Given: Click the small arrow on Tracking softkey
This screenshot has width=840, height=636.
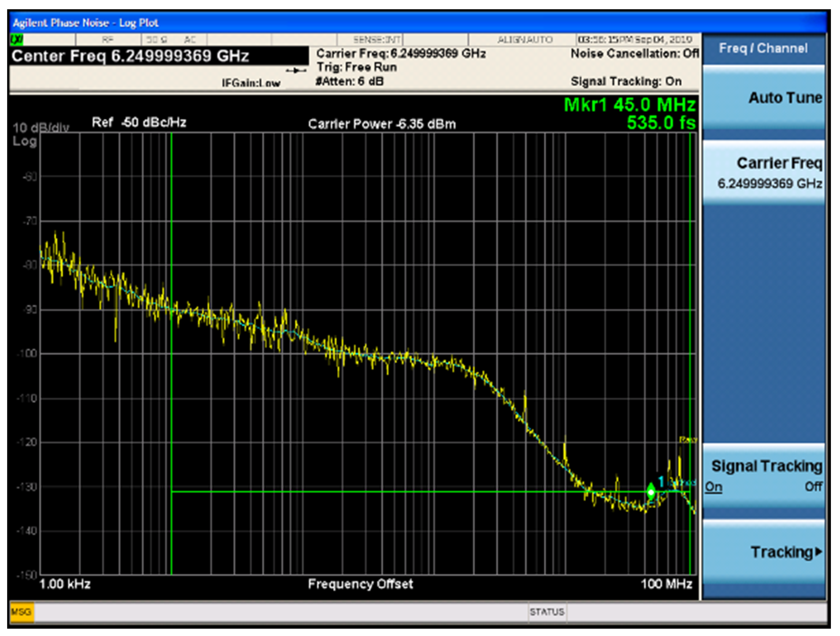Looking at the screenshot, I should pos(819,552).
